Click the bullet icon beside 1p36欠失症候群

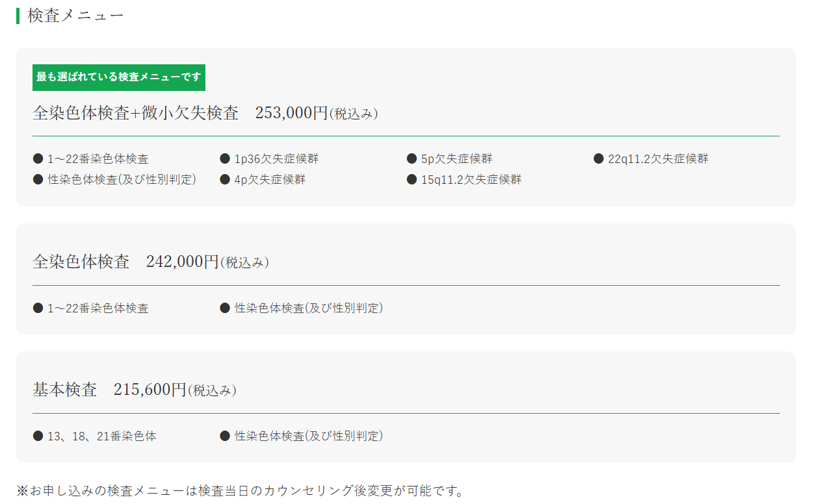tap(225, 158)
